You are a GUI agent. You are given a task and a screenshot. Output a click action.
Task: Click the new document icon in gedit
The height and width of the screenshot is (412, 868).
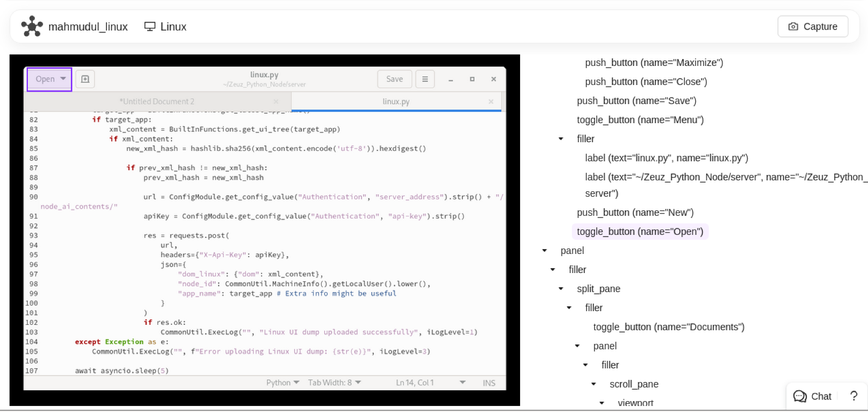point(85,79)
